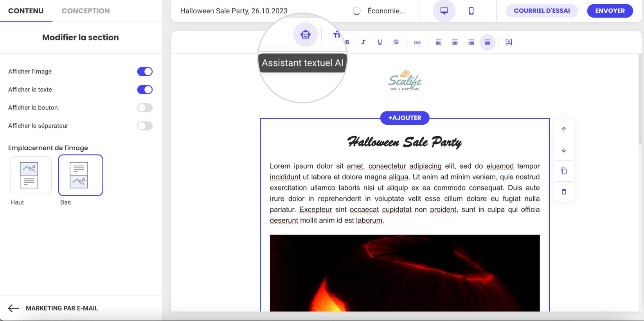This screenshot has height=321, width=644.
Task: Click the text size Tt icon
Action: 336,35
